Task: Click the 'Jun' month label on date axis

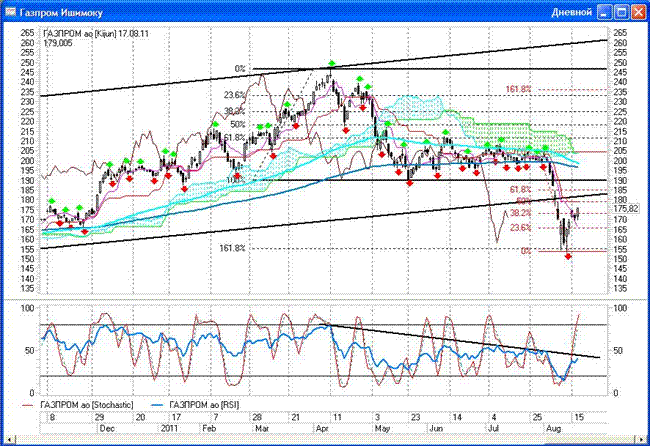Action: click(436, 429)
